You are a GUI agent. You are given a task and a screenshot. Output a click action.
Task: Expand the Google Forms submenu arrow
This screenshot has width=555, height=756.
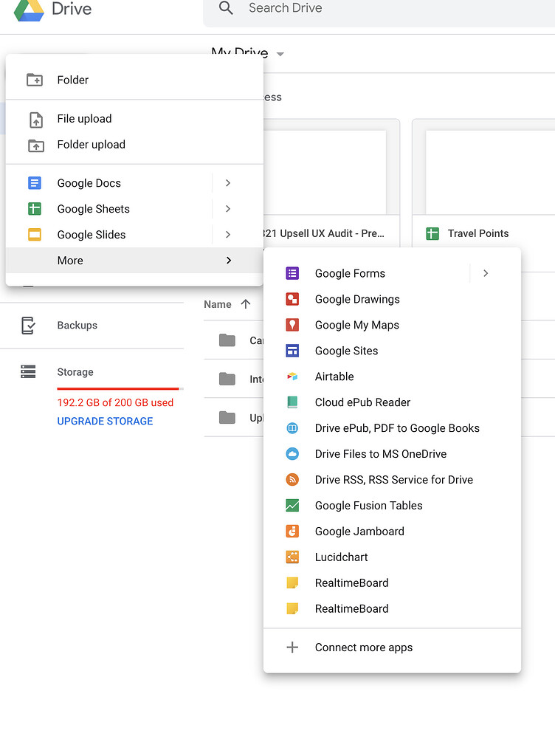coord(485,273)
